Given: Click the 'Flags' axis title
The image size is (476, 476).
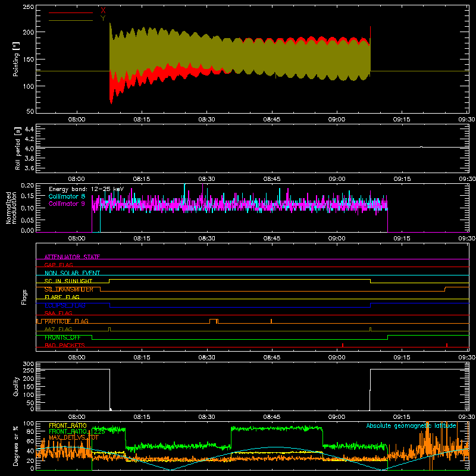Looking at the screenshot, I should coord(24,297).
